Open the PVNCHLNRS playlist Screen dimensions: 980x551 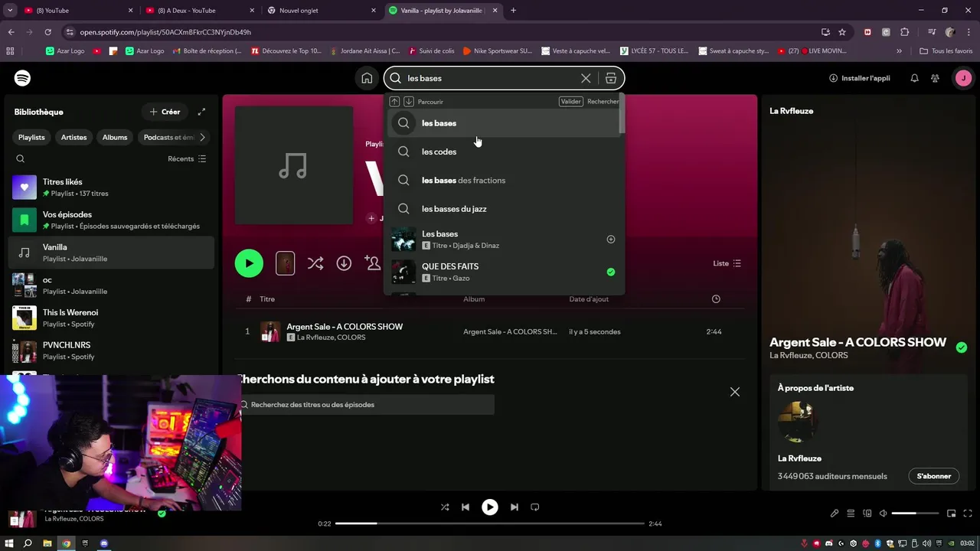coord(111,350)
